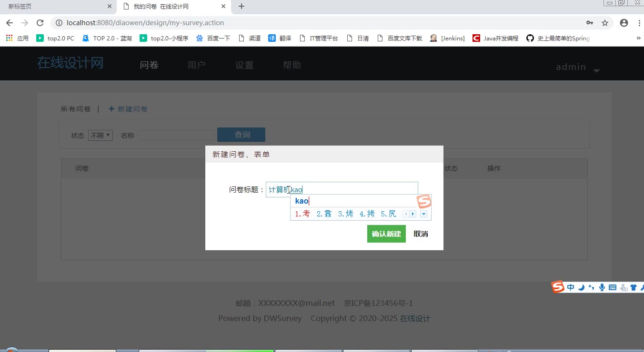644x352 pixels.
Task: Close the 我的问卷 在线设计网 tab
Action: click(224, 7)
